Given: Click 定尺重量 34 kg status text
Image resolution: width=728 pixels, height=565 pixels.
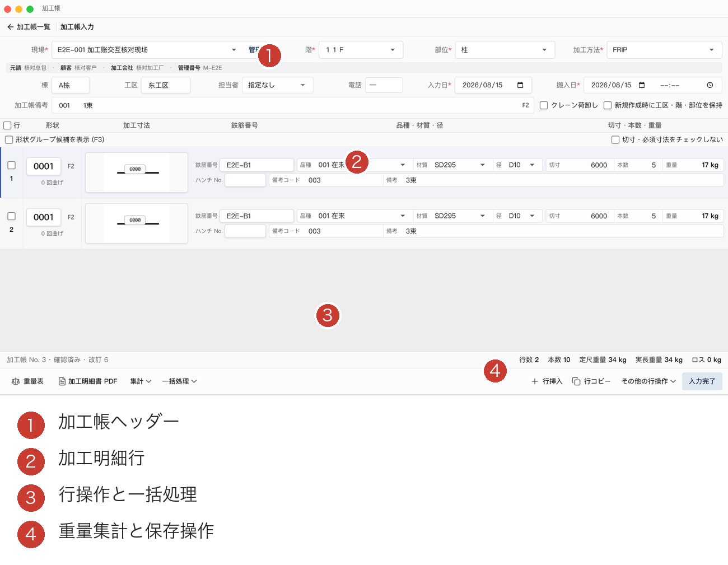Looking at the screenshot, I should click(603, 360).
